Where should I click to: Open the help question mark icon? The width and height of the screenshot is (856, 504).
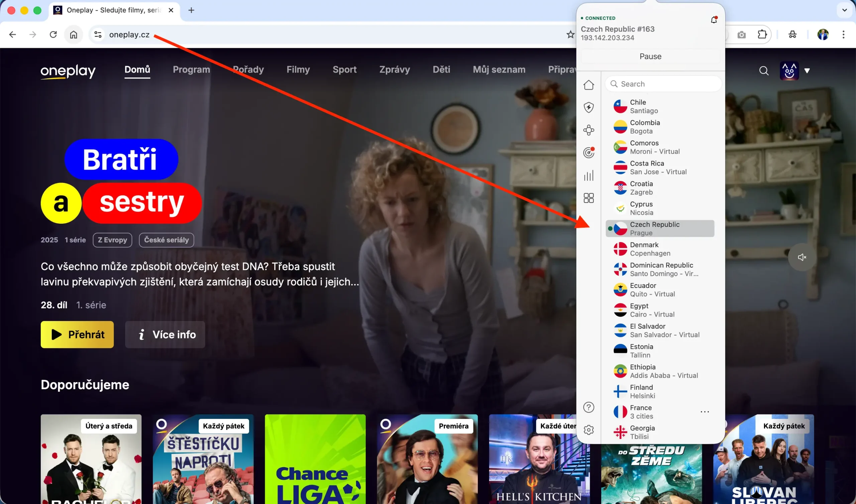coord(589,407)
